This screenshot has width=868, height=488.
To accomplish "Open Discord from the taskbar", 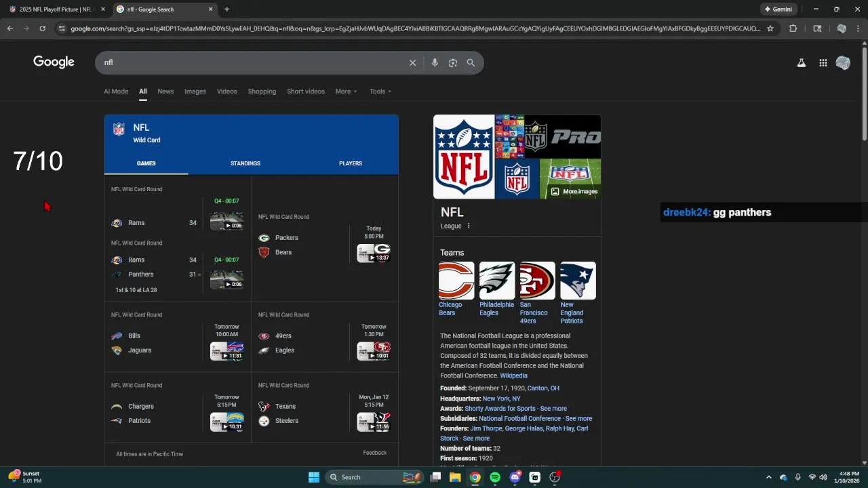I will 515,477.
